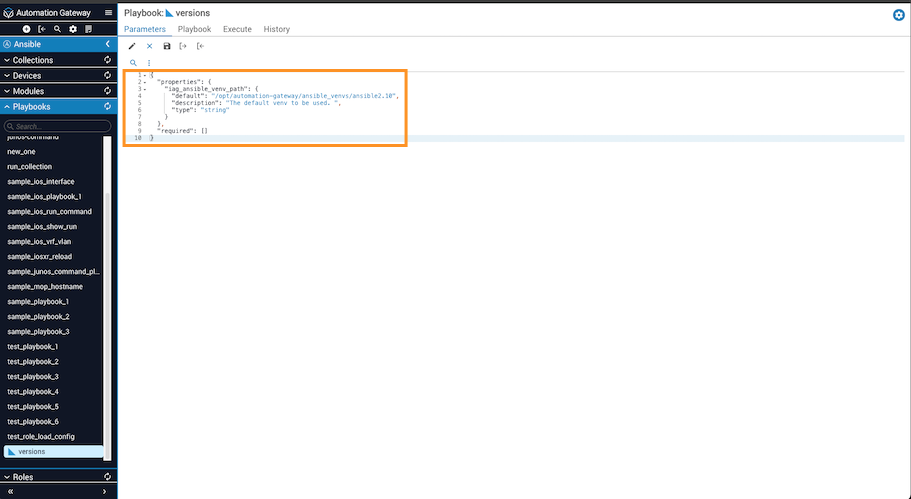Switch to the Execute tab
The image size is (911, 499).
pos(237,29)
